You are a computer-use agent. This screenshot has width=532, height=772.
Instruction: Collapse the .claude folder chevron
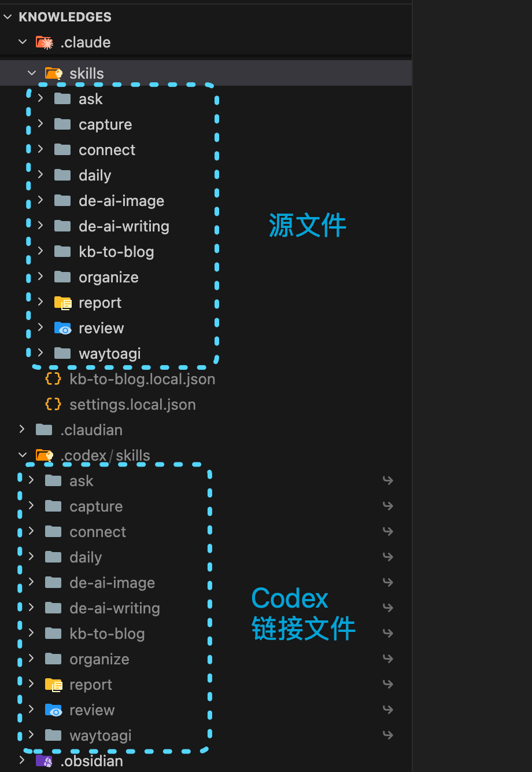(x=23, y=42)
